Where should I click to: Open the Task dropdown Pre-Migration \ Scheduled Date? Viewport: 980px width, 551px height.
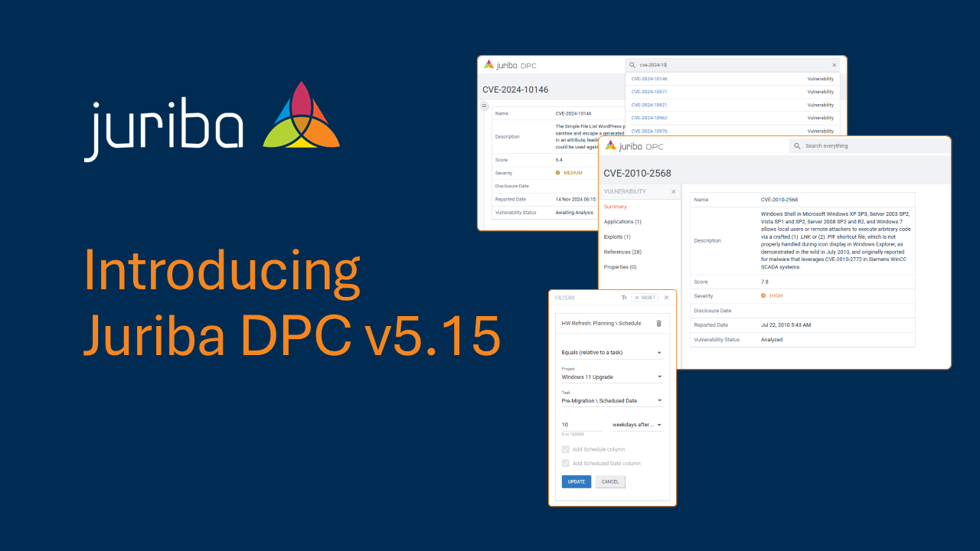[x=612, y=400]
